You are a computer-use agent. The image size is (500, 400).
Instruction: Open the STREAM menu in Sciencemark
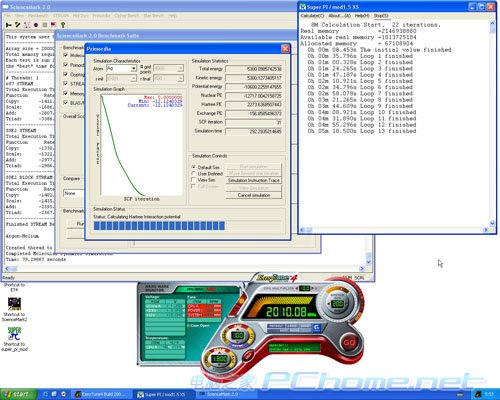point(61,16)
